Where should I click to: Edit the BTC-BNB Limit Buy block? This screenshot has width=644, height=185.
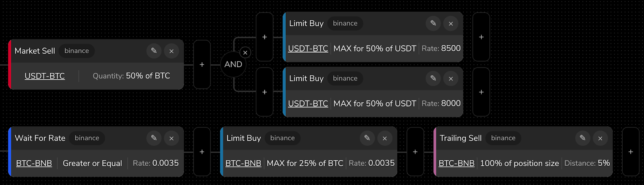pos(367,138)
